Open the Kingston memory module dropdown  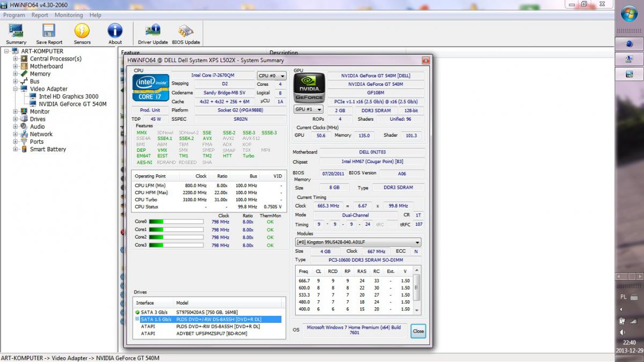pyautogui.click(x=358, y=242)
